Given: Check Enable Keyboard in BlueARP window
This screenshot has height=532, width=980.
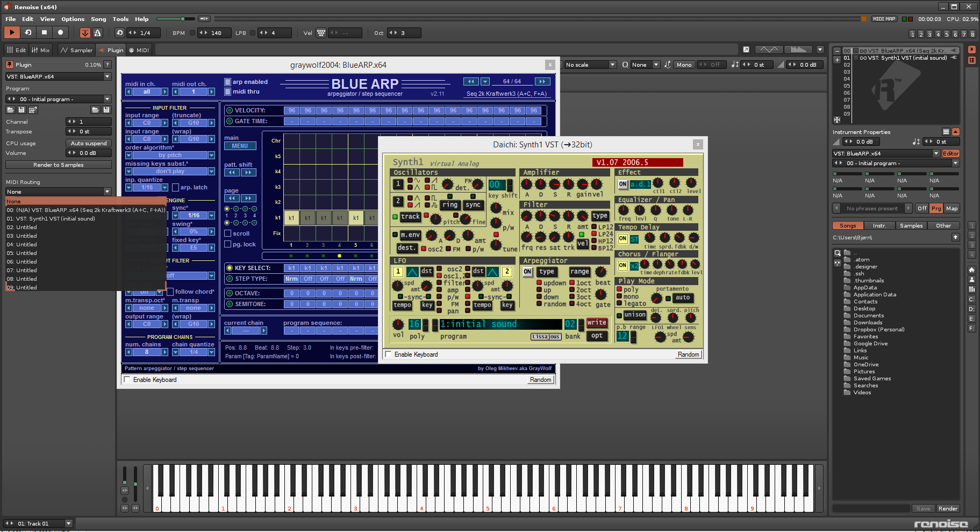Looking at the screenshot, I should click(127, 379).
